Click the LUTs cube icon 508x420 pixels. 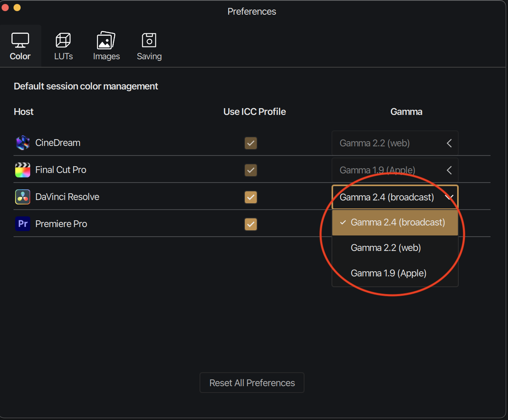pos(63,40)
